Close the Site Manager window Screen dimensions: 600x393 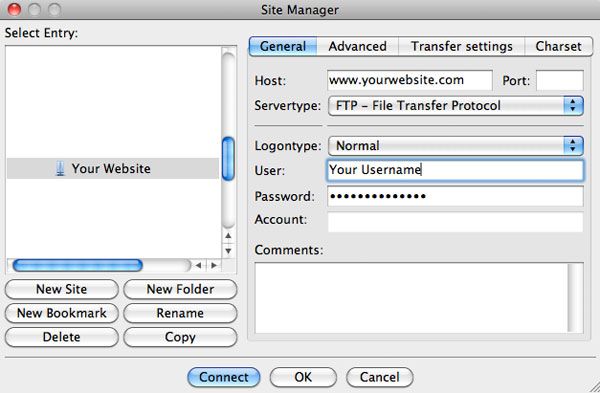click(14, 9)
